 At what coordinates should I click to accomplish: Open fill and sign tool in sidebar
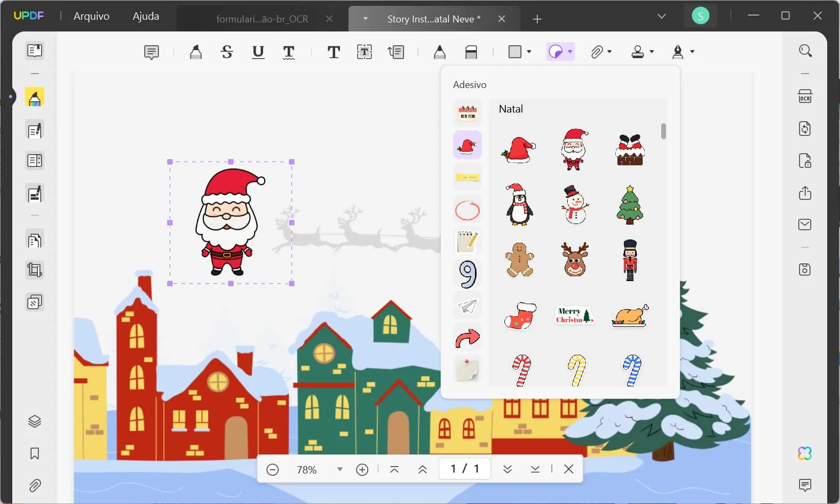coord(35,194)
